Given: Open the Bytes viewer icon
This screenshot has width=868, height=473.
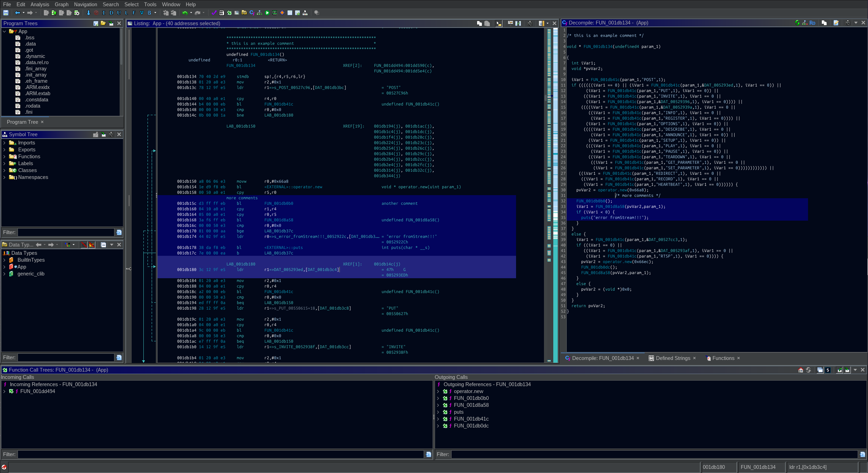Looking at the screenshot, I should click(221, 13).
